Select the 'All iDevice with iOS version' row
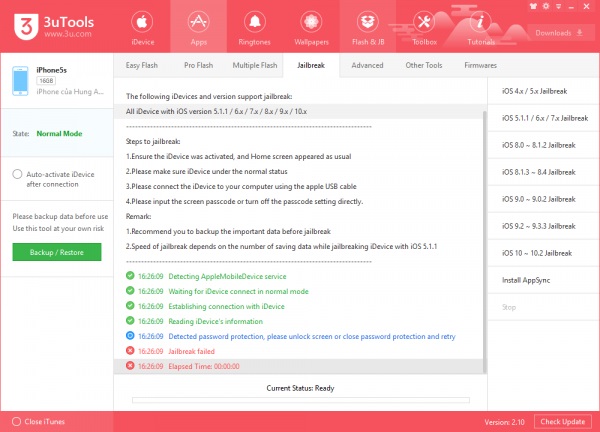The width and height of the screenshot is (600, 432). (x=298, y=112)
